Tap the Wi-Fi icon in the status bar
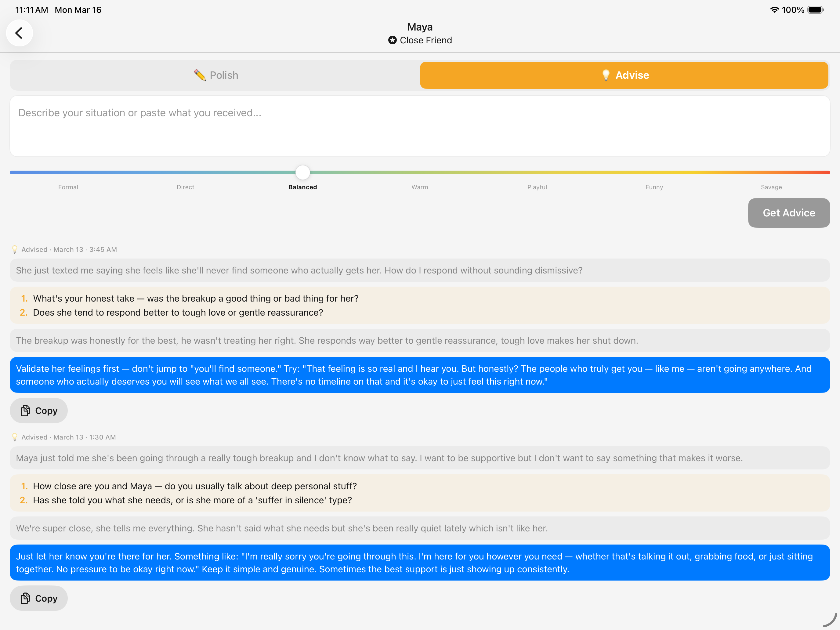Viewport: 840px width, 630px height. point(775,10)
